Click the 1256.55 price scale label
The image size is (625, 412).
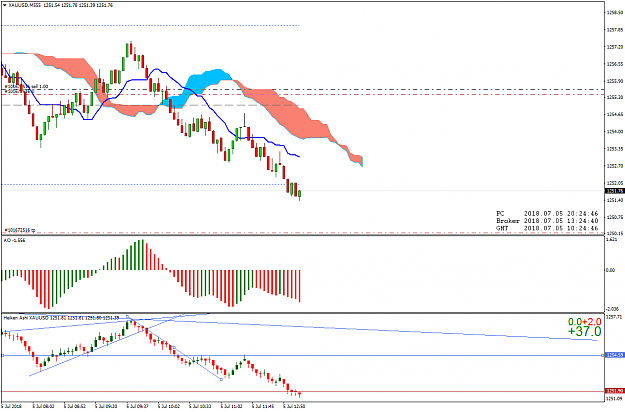tap(615, 64)
